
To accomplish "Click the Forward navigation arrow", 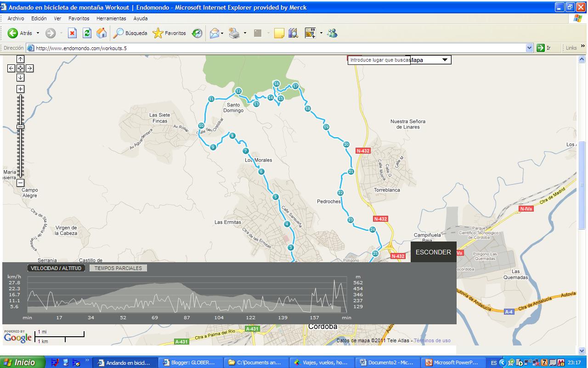I will tap(50, 33).
